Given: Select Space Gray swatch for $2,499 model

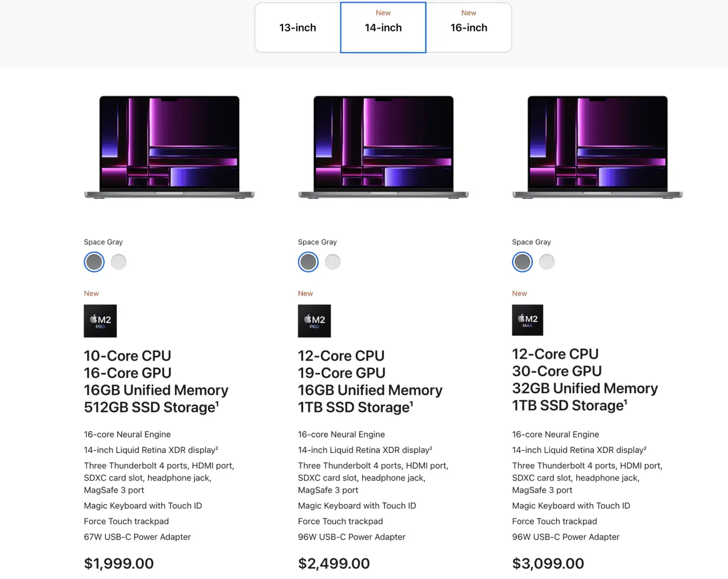Looking at the screenshot, I should [308, 262].
